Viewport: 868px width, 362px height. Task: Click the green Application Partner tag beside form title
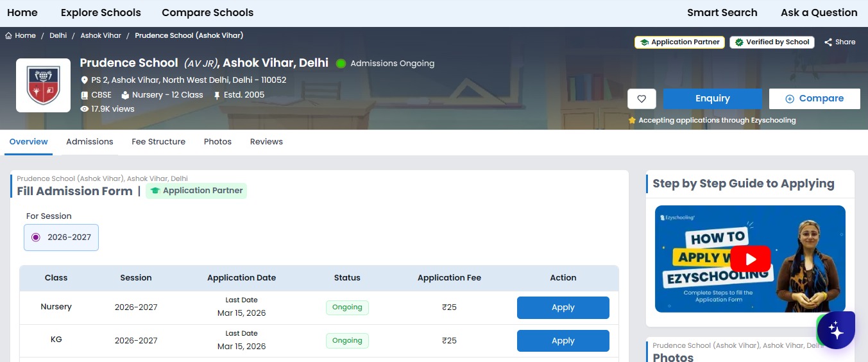coord(196,191)
